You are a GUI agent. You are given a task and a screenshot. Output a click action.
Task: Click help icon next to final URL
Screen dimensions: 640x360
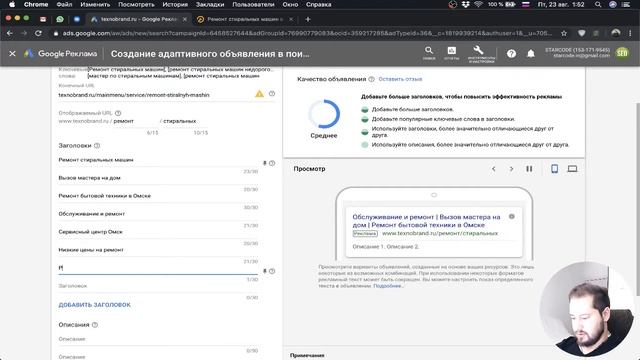tap(272, 94)
